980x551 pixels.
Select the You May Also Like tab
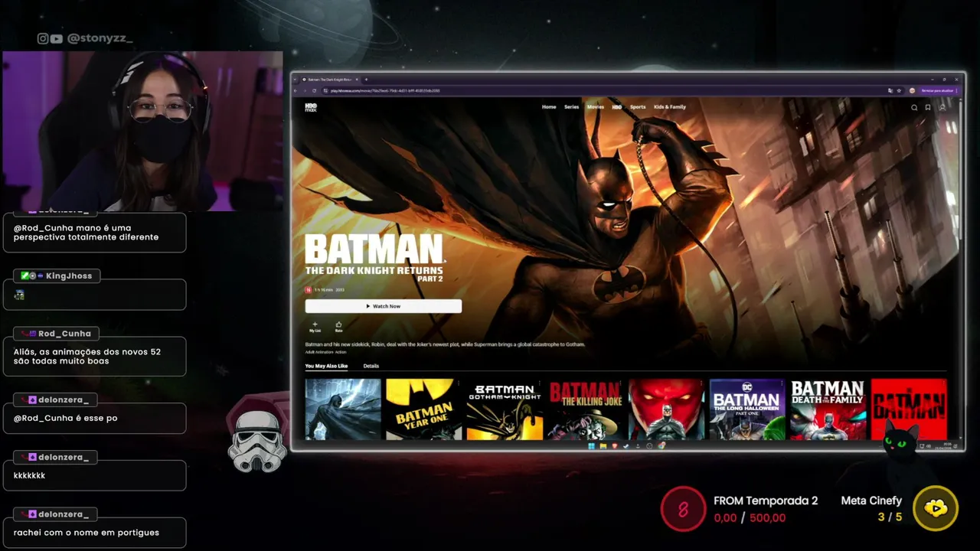(x=326, y=366)
